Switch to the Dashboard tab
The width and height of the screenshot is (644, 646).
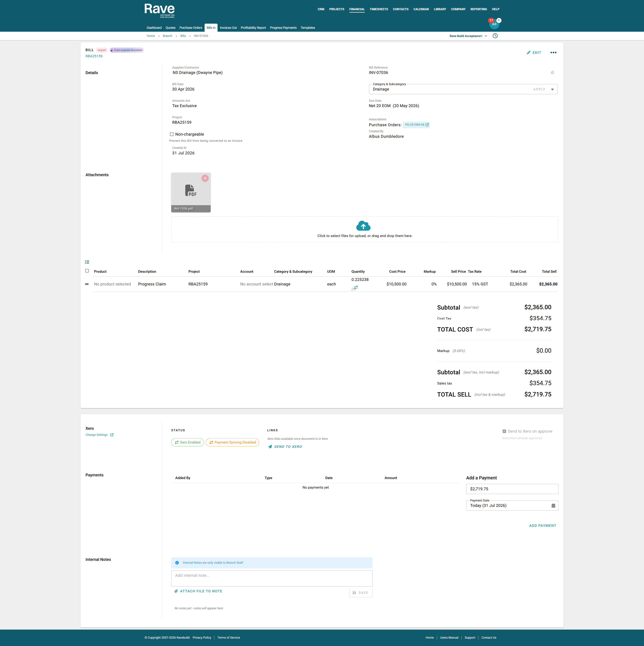pos(154,28)
